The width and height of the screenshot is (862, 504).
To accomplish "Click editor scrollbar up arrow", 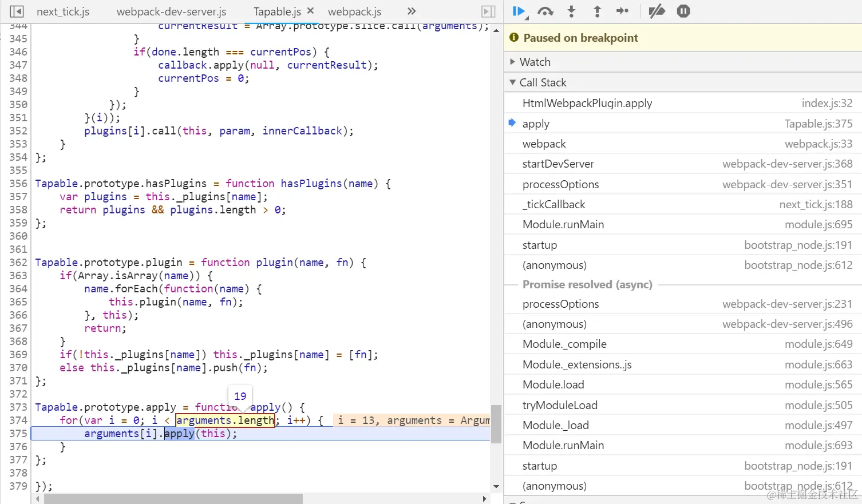I will (x=496, y=30).
